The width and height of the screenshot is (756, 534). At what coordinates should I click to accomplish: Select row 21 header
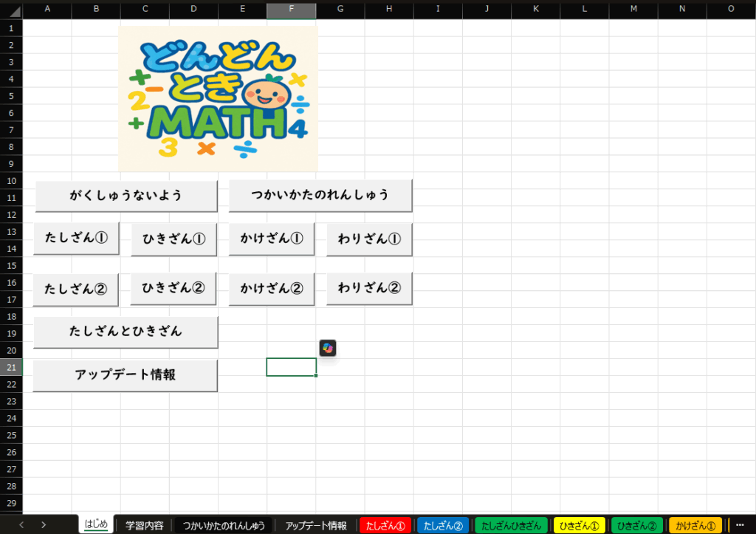(11, 367)
